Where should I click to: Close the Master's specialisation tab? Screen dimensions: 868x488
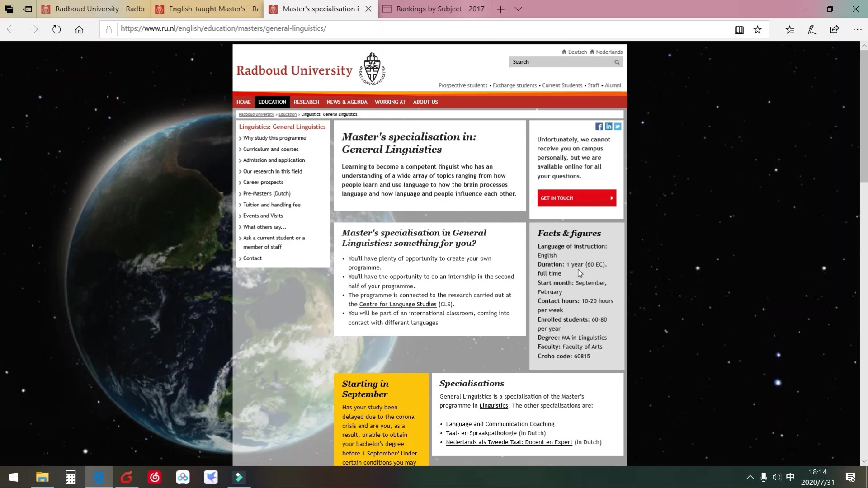click(368, 9)
